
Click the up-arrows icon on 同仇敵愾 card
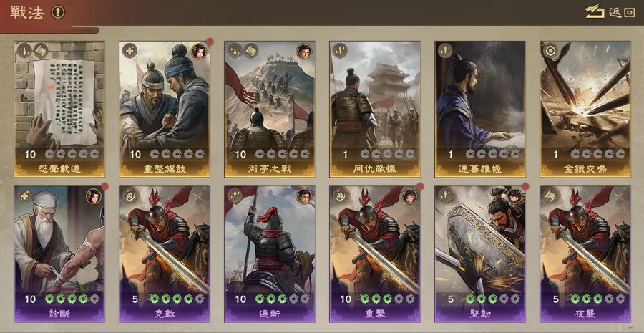[340, 51]
